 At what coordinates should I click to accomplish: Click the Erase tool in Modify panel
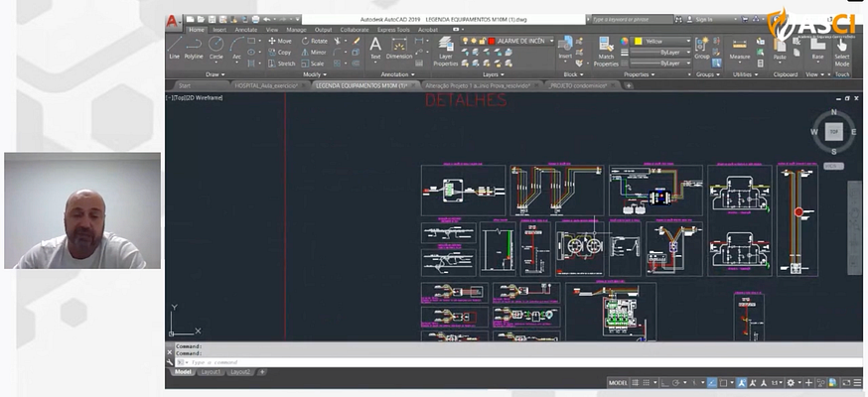[x=357, y=41]
